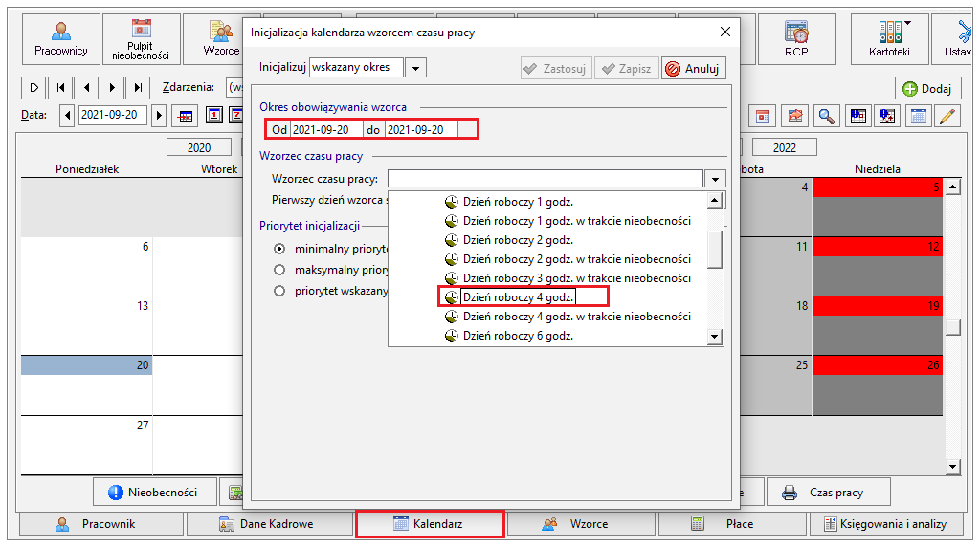Click the Dodaj button
This screenshot has height=549, width=980.
point(927,89)
